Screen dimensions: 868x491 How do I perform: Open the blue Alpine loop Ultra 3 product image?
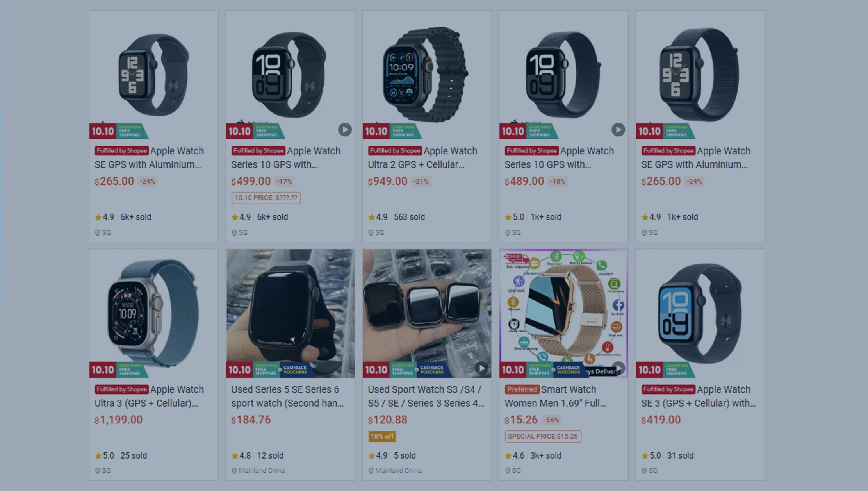pyautogui.click(x=153, y=313)
